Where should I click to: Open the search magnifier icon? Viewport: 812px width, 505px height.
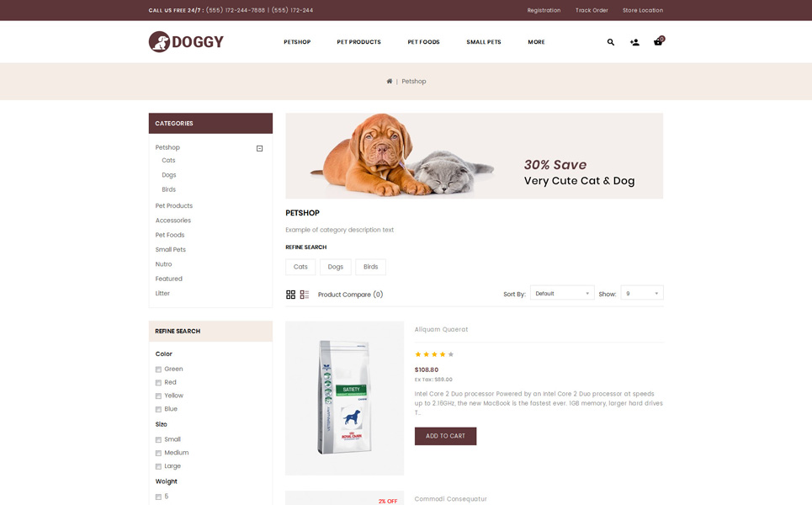point(611,42)
